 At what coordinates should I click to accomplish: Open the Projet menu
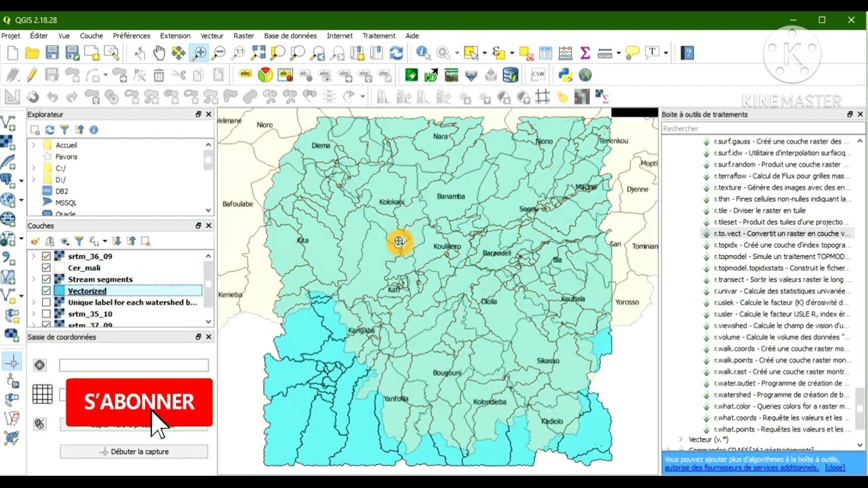[x=11, y=36]
